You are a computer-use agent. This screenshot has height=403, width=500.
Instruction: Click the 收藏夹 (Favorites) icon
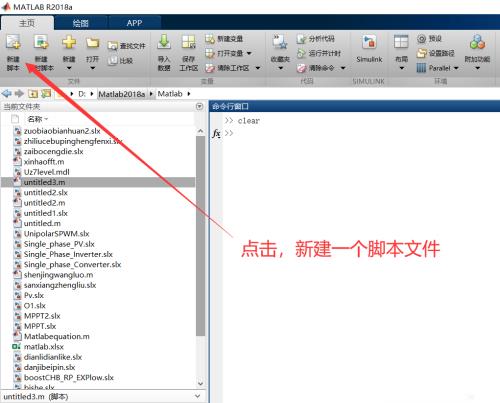pos(280,42)
